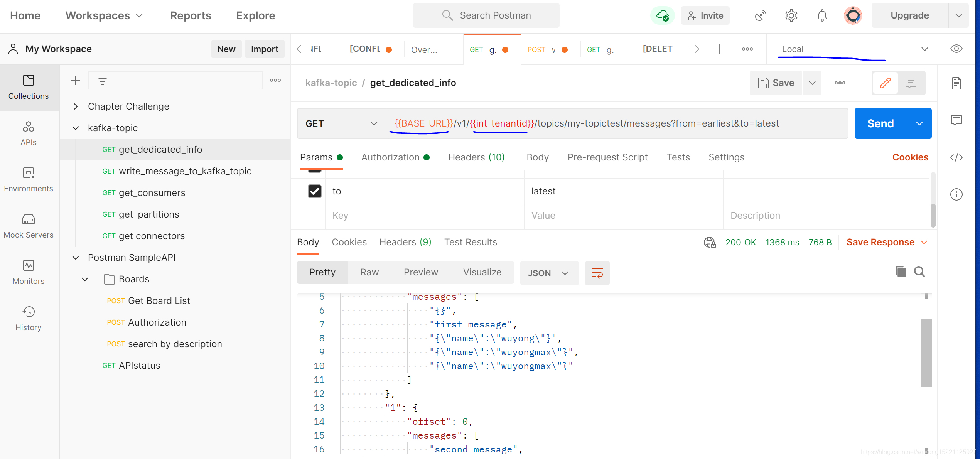Image resolution: width=980 pixels, height=459 pixels.
Task: Open the Save Response dropdown
Action: 887,242
